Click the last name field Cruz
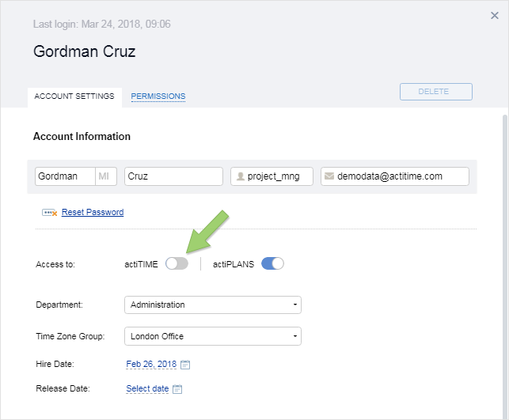This screenshot has width=509, height=420. point(173,176)
